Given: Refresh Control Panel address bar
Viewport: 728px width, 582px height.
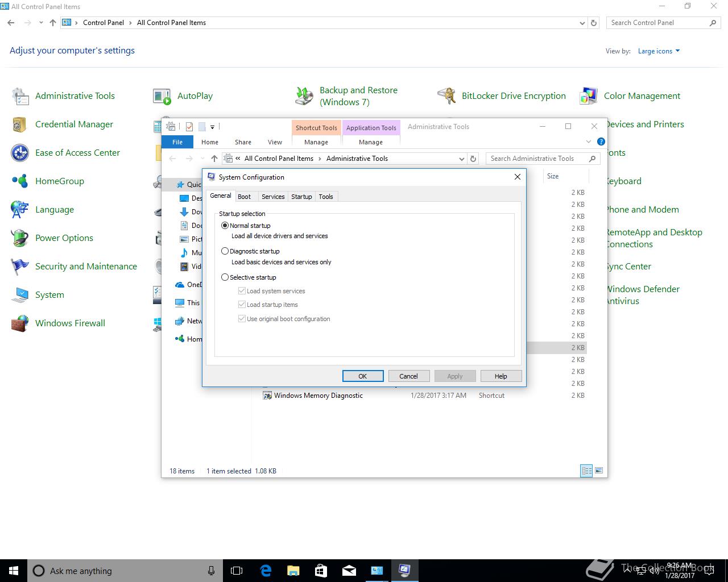Looking at the screenshot, I should tap(594, 23).
